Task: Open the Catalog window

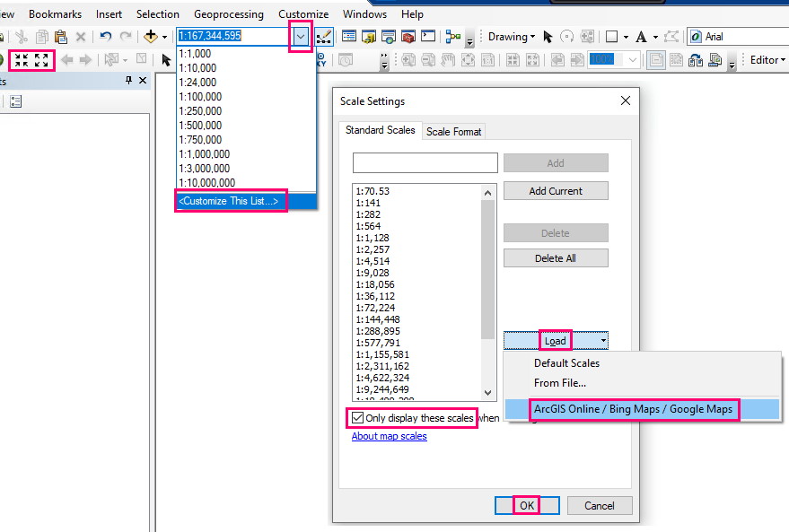Action: tap(369, 37)
